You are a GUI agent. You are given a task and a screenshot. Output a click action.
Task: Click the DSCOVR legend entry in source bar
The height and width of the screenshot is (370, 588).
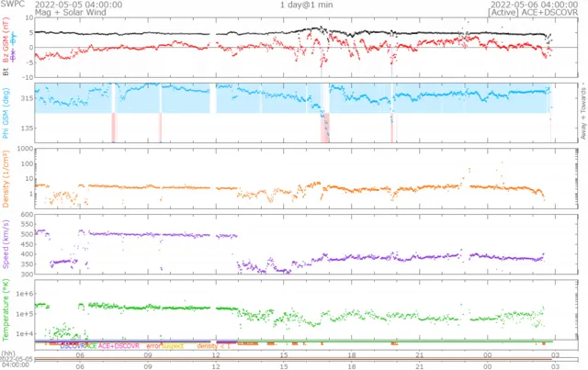[73, 346]
